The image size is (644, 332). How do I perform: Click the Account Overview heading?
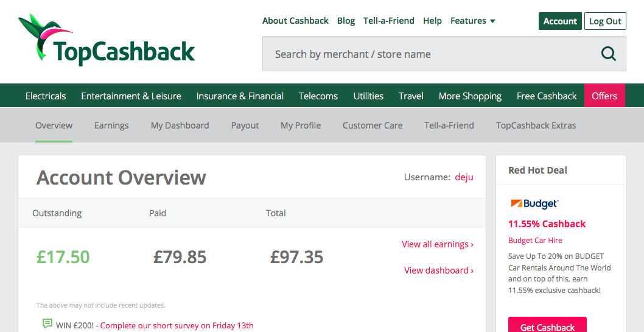click(x=121, y=177)
